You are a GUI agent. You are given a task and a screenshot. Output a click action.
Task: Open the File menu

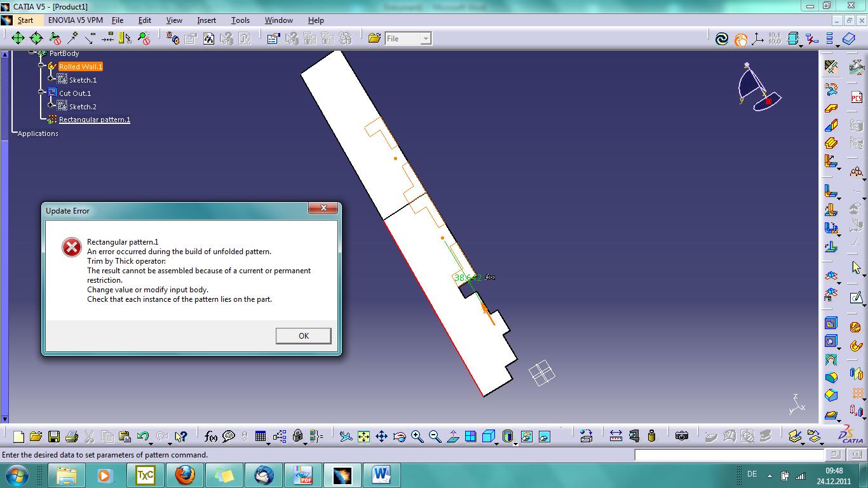coord(118,20)
